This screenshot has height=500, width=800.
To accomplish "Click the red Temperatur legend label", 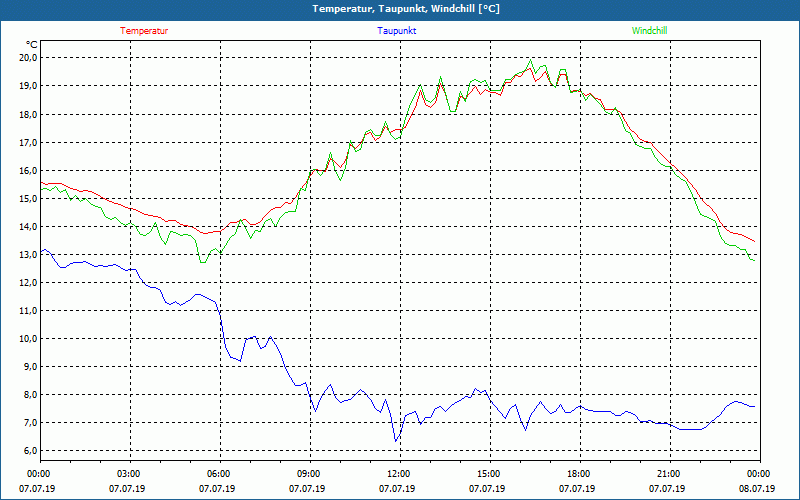I will pyautogui.click(x=144, y=31).
